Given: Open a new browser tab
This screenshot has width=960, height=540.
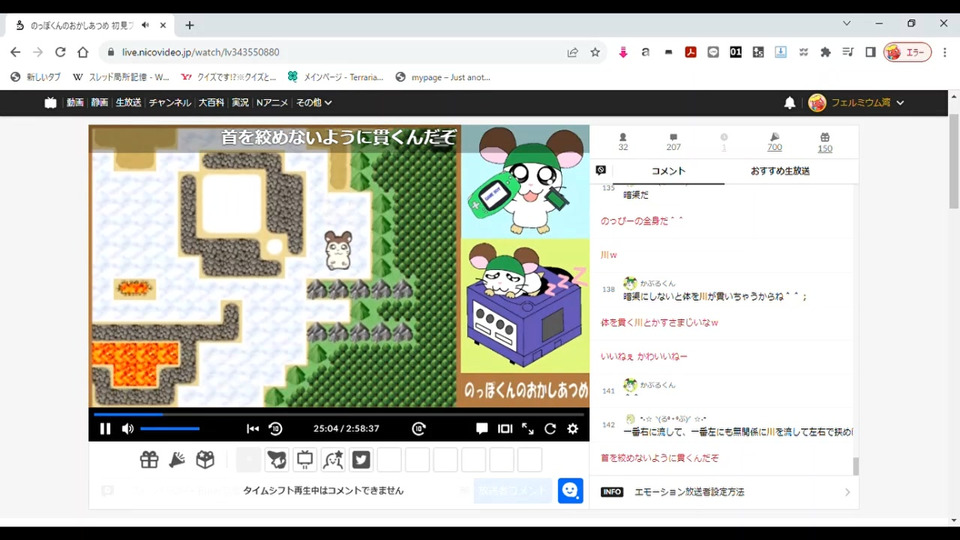Looking at the screenshot, I should click(190, 25).
